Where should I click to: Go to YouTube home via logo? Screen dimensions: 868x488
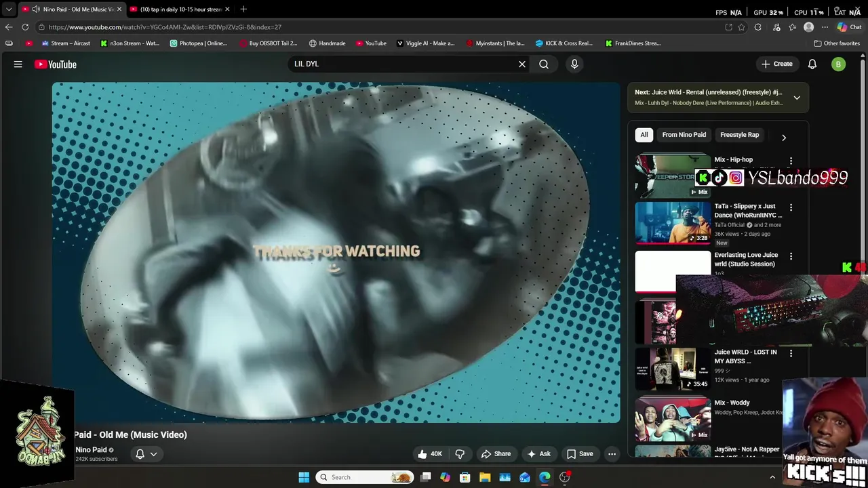coord(56,64)
